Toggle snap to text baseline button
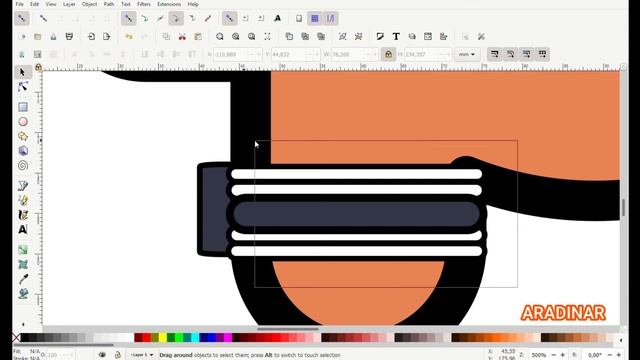 pos(278,18)
